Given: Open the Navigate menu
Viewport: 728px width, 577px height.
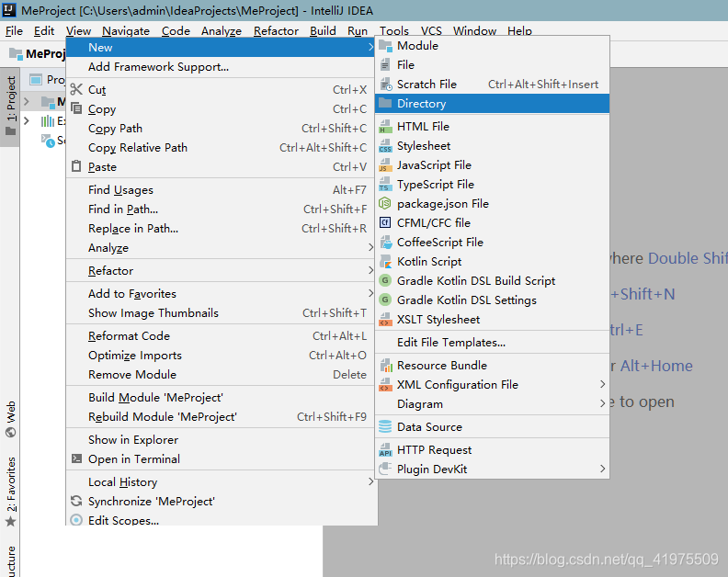Looking at the screenshot, I should (126, 31).
